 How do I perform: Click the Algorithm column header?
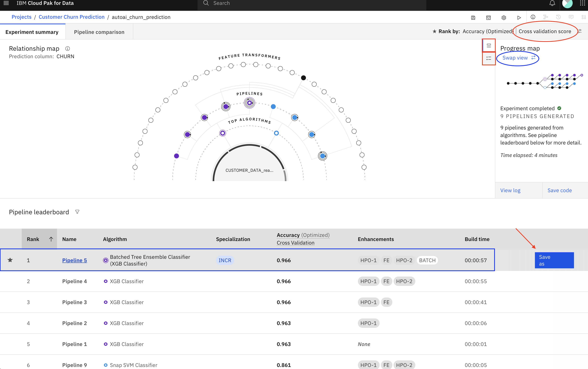(115, 239)
